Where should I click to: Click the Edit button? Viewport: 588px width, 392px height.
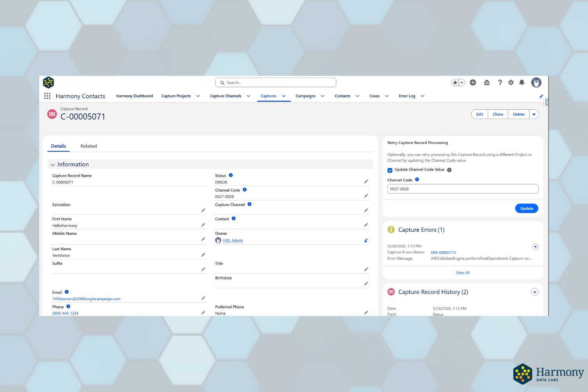[480, 114]
